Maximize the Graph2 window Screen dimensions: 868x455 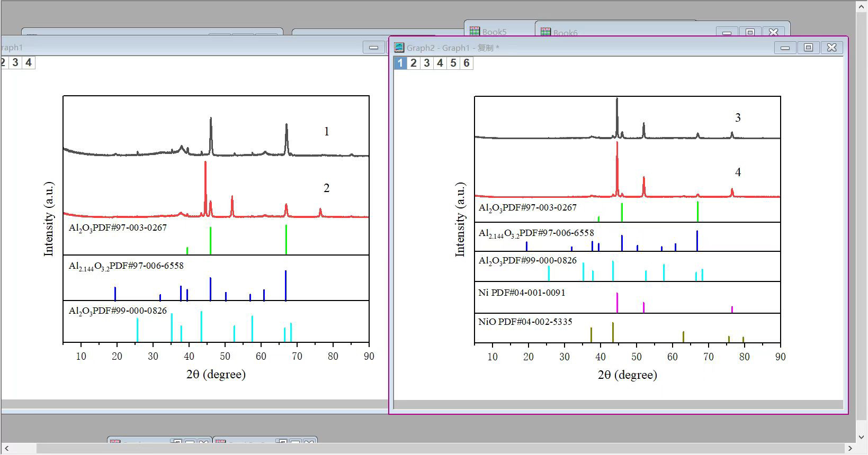[808, 48]
